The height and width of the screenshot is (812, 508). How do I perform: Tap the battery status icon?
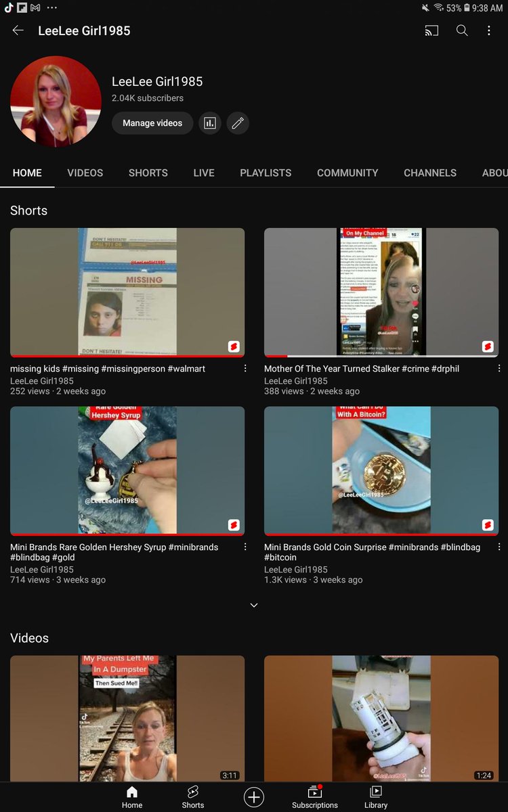click(467, 8)
